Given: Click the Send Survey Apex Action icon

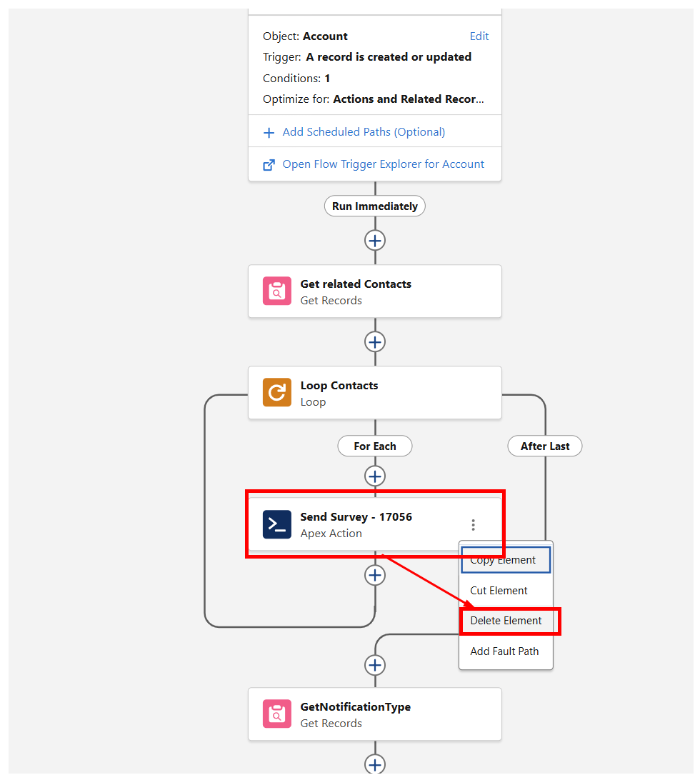Looking at the screenshot, I should pos(276,524).
